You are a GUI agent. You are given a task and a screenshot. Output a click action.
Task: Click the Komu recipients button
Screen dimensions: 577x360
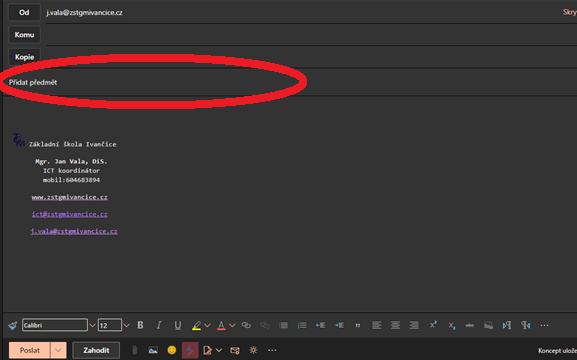24,35
